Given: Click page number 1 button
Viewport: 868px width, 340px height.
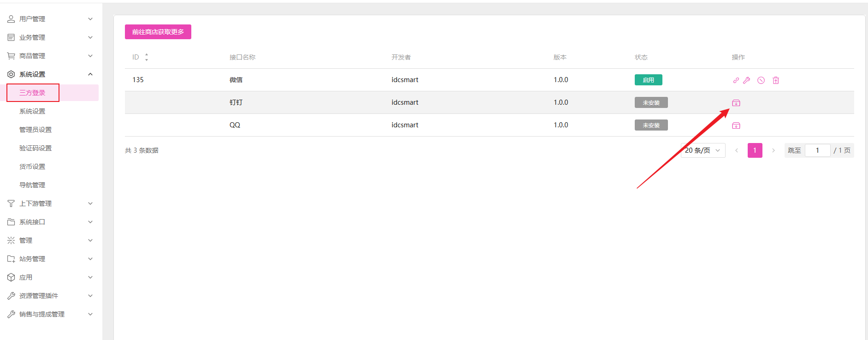Looking at the screenshot, I should (x=755, y=150).
